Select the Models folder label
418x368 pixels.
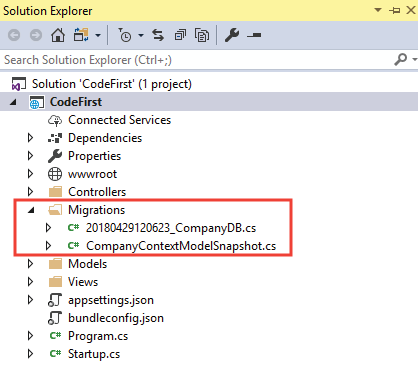88,264
